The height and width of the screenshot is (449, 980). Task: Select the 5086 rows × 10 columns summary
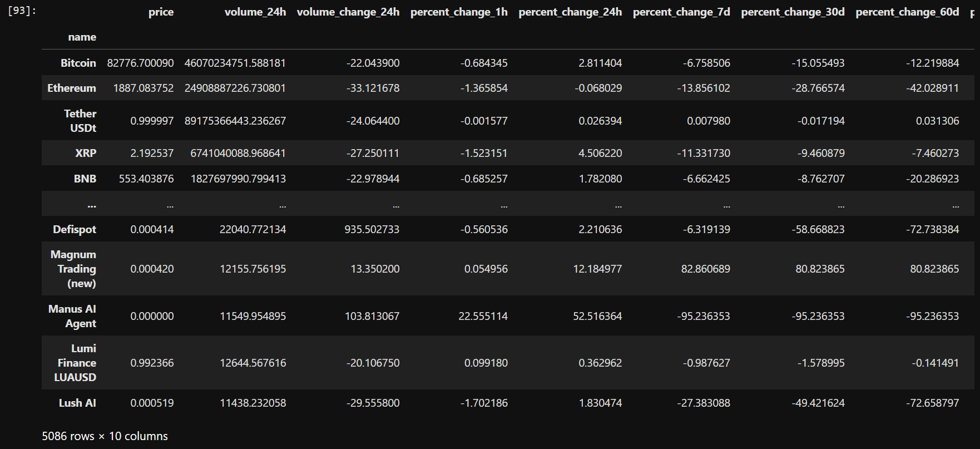105,436
